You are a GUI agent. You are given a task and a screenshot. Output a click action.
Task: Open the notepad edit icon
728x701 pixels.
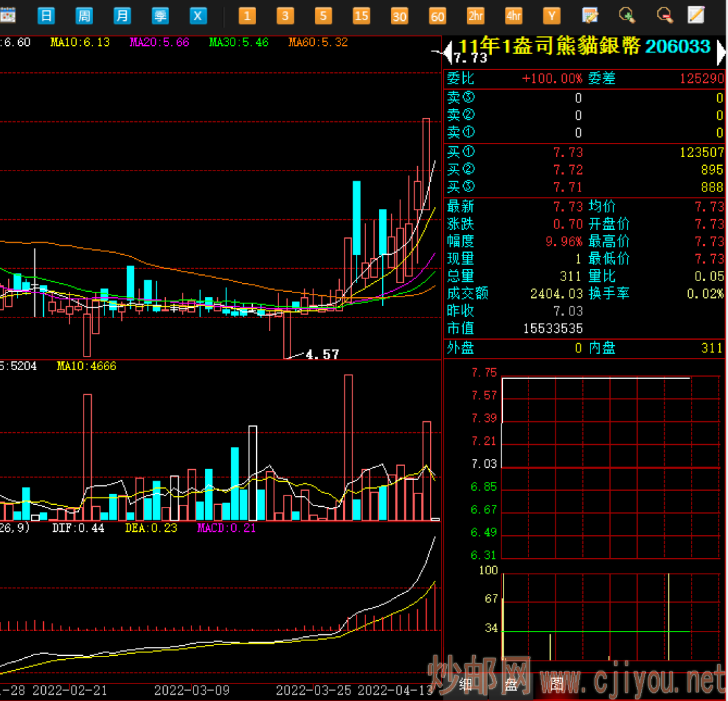tap(696, 14)
